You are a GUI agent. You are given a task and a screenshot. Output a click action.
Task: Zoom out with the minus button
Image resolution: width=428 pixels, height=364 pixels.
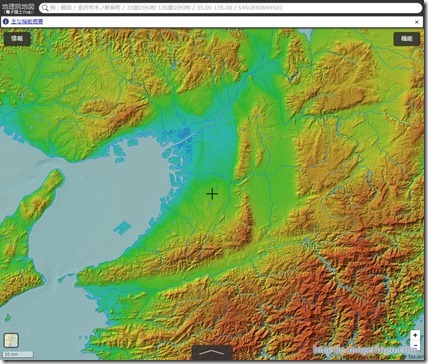point(415,345)
